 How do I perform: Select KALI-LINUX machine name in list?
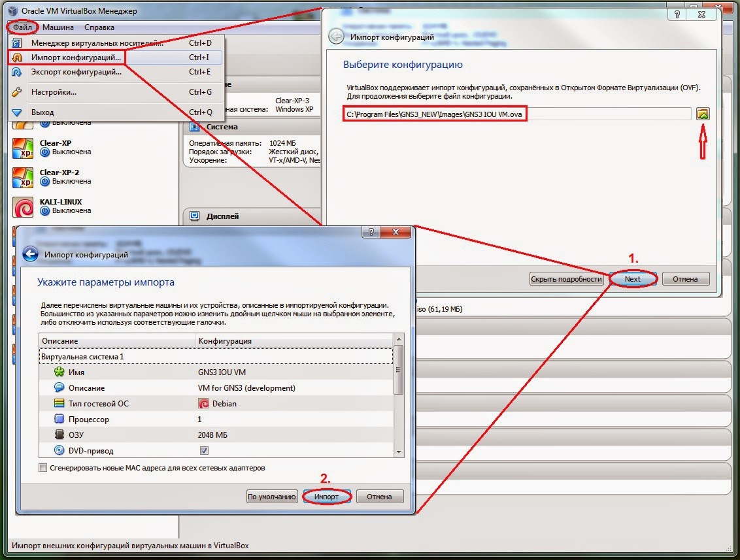point(60,202)
